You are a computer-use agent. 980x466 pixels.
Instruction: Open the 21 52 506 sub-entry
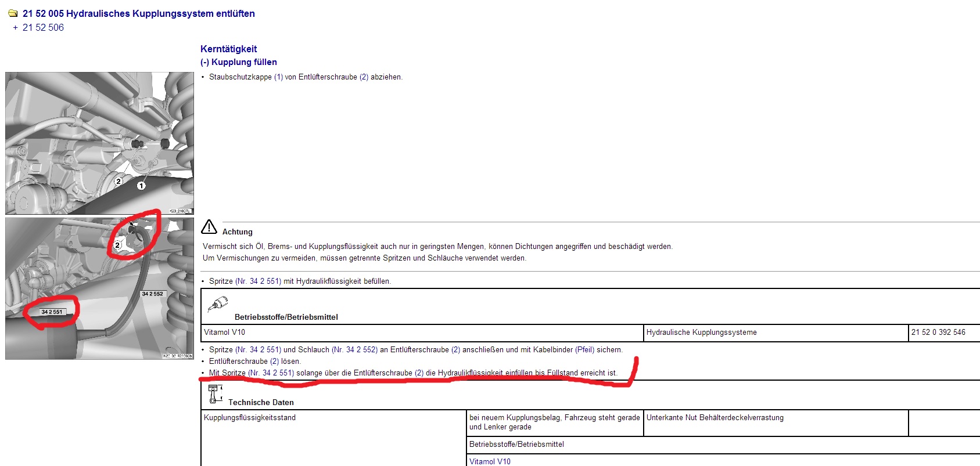pyautogui.click(x=43, y=28)
